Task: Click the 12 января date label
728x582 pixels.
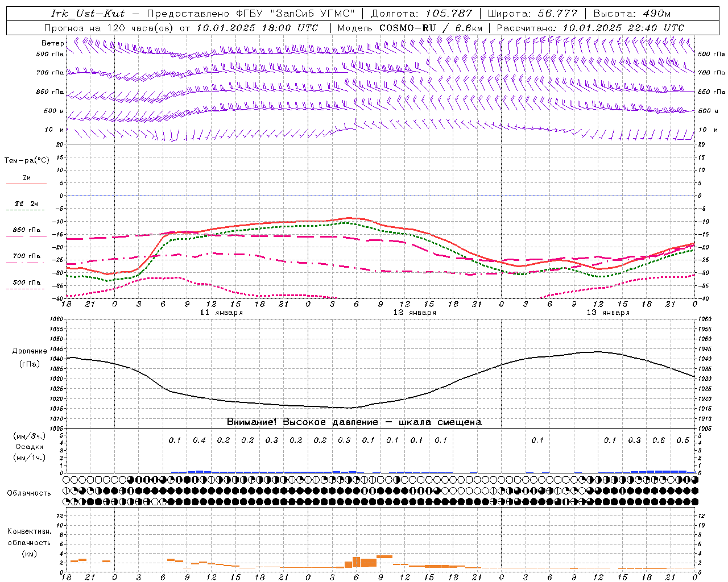Action: coord(415,313)
